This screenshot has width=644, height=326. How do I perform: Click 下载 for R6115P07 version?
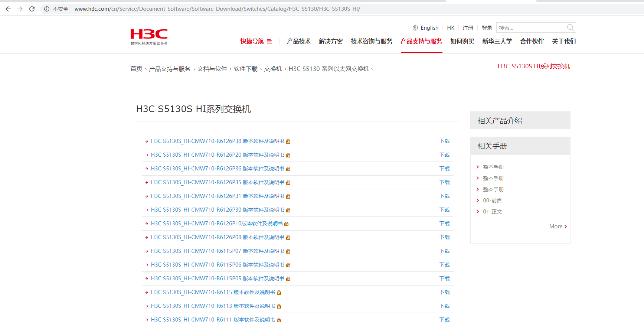click(x=445, y=251)
